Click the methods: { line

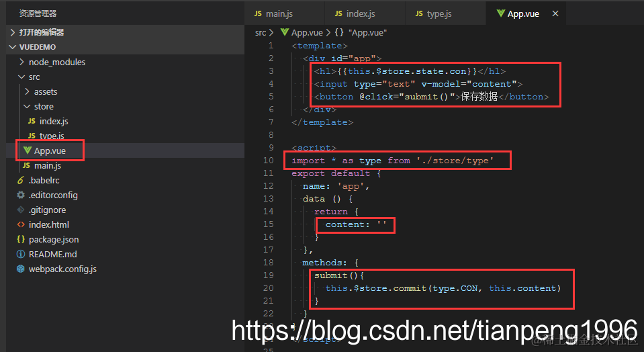coord(330,263)
